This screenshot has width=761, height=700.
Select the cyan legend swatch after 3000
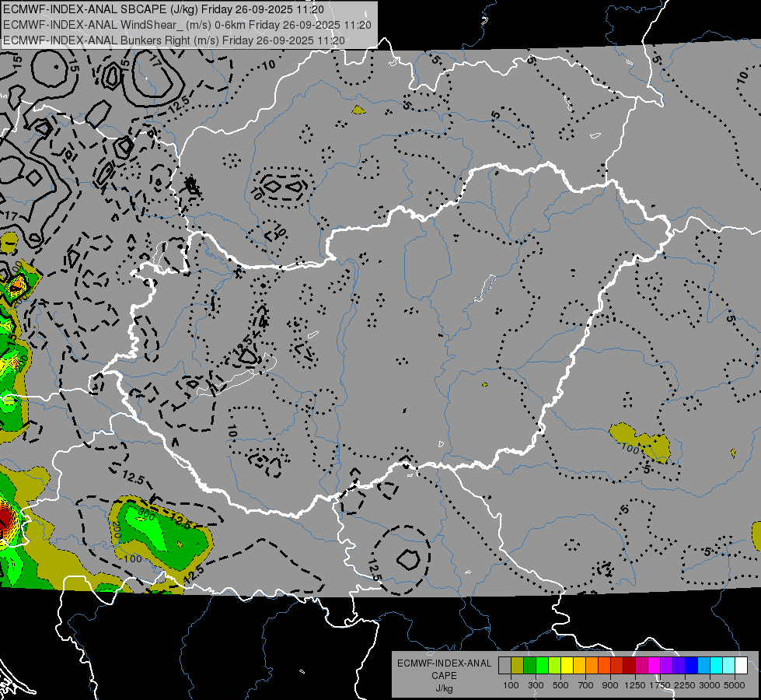(x=717, y=665)
